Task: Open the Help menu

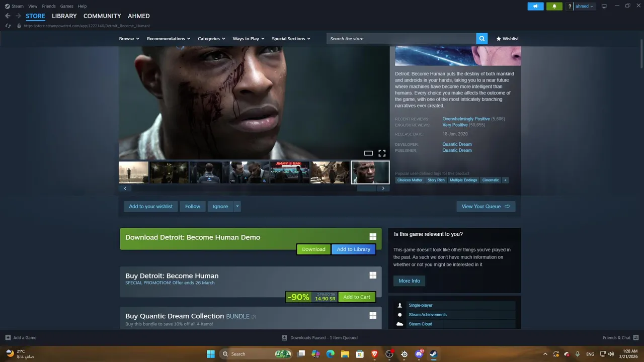Action: pyautogui.click(x=82, y=6)
